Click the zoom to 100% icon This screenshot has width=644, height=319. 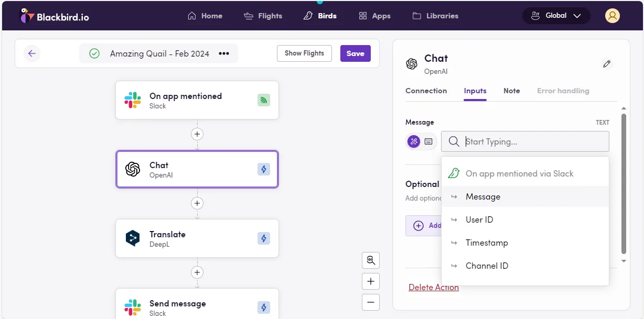click(x=371, y=260)
